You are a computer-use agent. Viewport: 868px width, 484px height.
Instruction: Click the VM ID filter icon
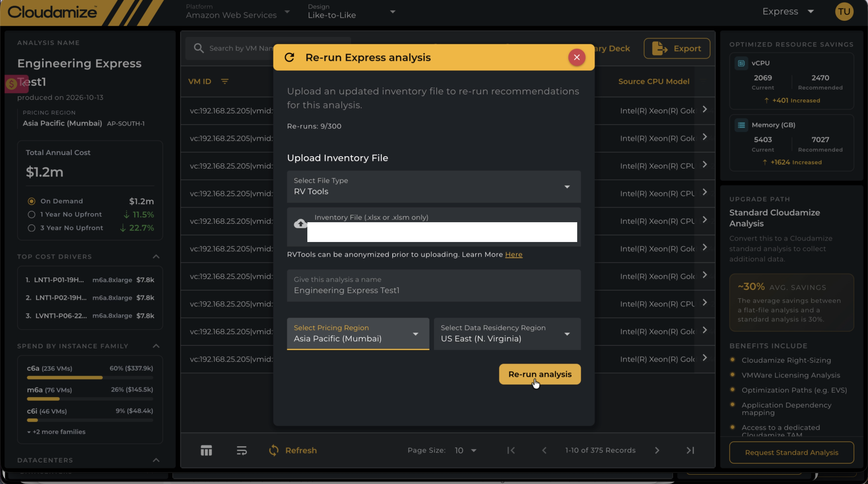(x=225, y=81)
